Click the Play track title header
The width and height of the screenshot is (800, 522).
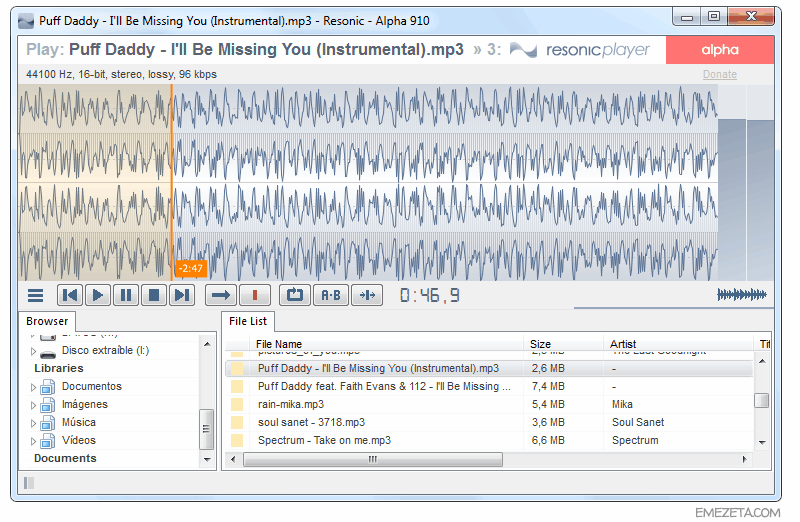click(x=245, y=49)
